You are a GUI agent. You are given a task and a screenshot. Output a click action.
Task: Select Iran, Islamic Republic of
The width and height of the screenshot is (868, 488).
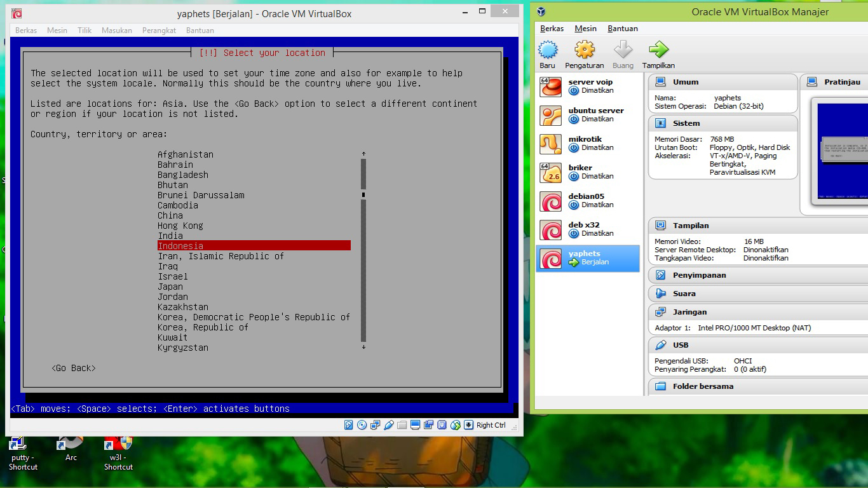pos(221,256)
